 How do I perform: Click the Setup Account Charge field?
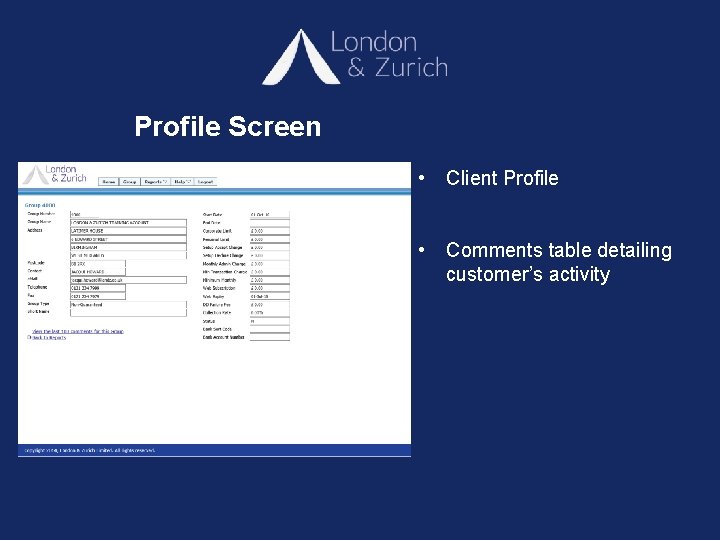click(x=270, y=248)
